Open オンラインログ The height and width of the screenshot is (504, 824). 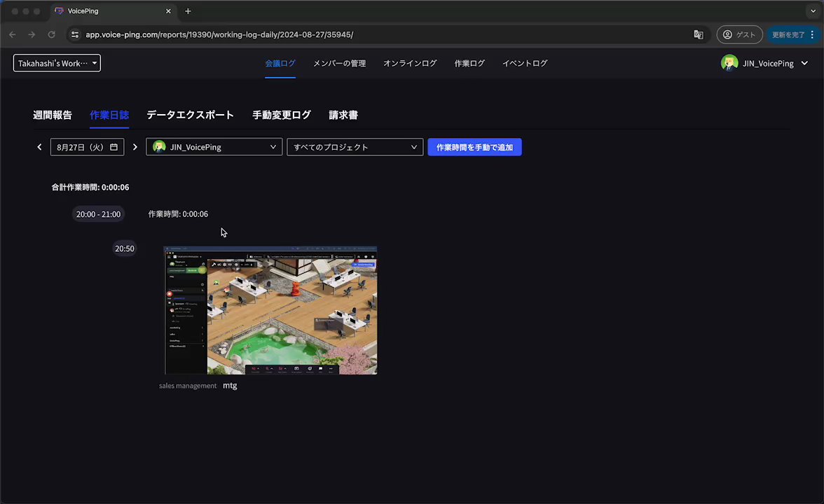pos(410,63)
